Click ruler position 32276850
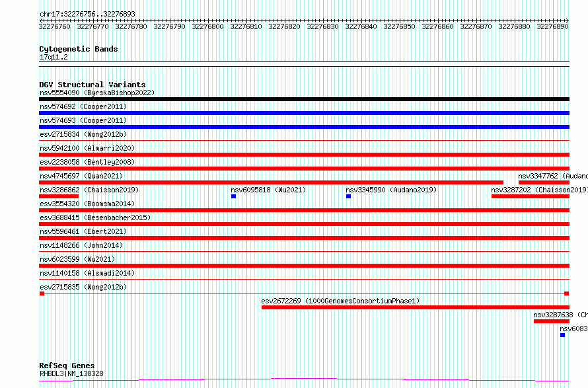Viewport: 588px width, 388px height. [x=399, y=26]
